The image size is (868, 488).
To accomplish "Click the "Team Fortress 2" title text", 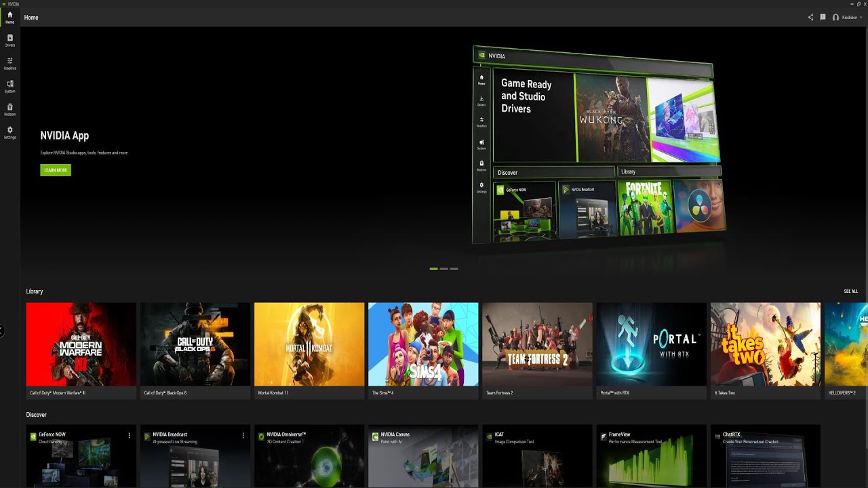I will click(x=500, y=393).
